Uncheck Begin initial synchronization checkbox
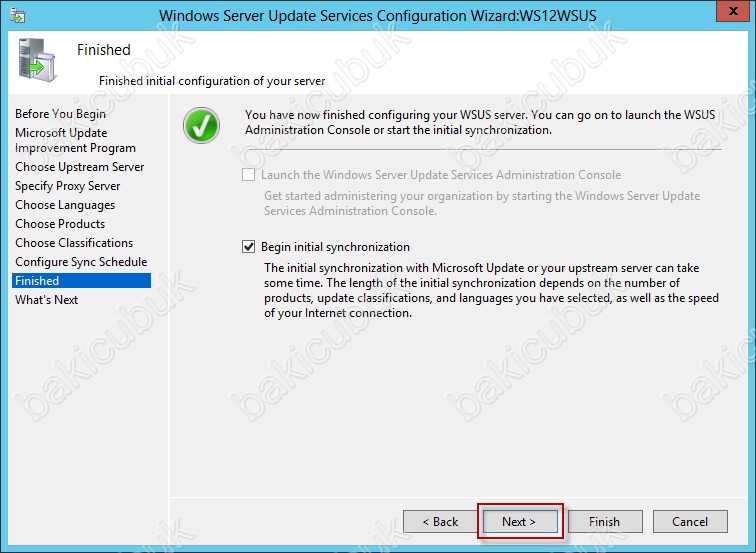This screenshot has height=553, width=756. tap(248, 247)
